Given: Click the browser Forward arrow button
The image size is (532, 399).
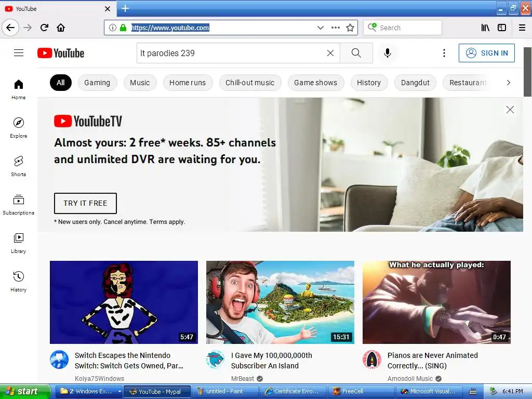Looking at the screenshot, I should point(28,28).
